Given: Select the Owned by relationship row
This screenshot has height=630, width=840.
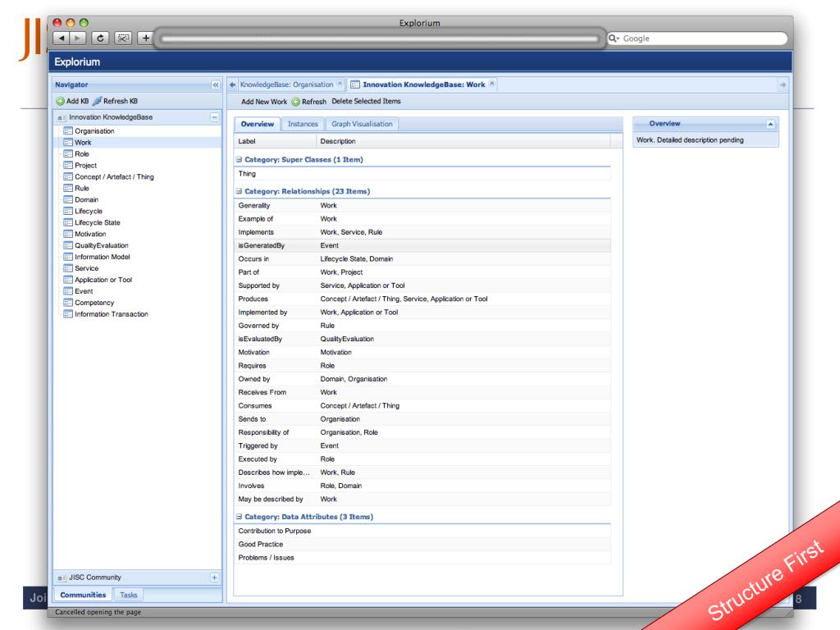Looking at the screenshot, I should tap(422, 379).
